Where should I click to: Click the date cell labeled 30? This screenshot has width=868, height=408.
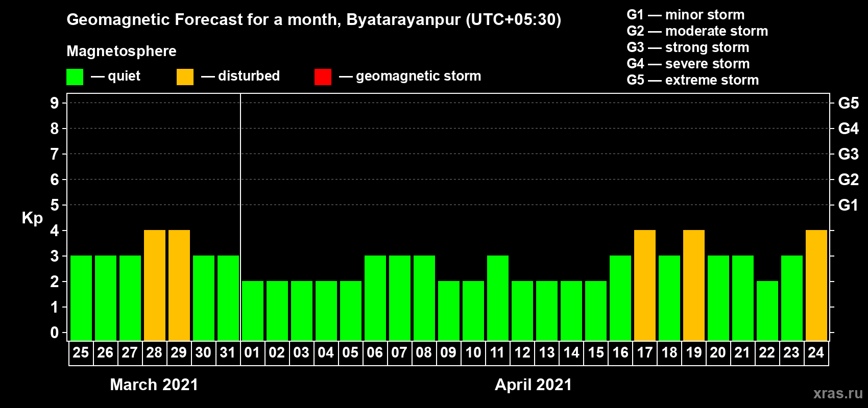(204, 353)
